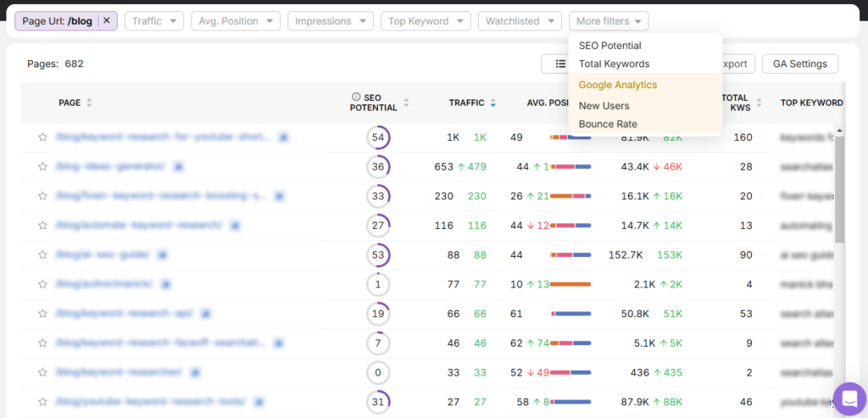
Task: Click impressions value 152.7K
Action: pyautogui.click(x=626, y=254)
